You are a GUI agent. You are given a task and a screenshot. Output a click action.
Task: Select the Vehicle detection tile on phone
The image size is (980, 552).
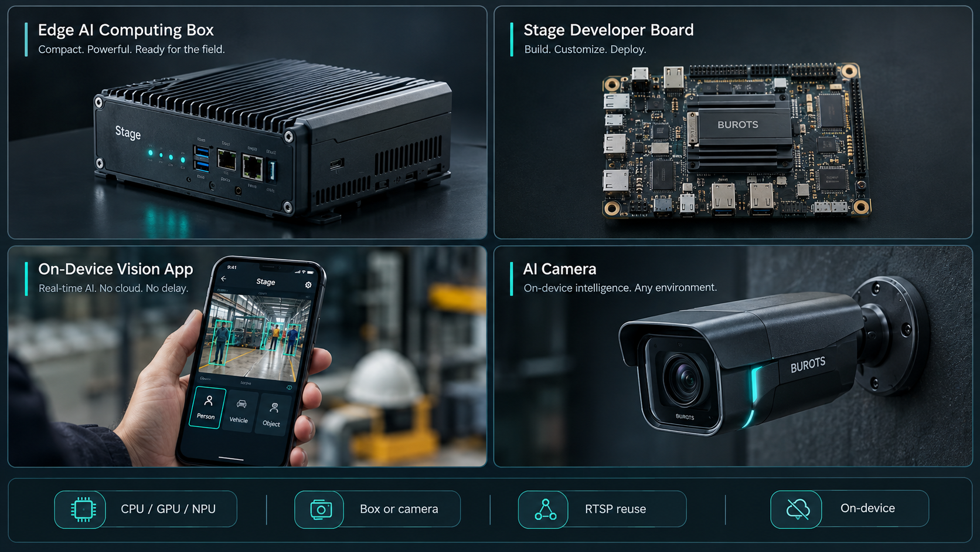coord(239,411)
